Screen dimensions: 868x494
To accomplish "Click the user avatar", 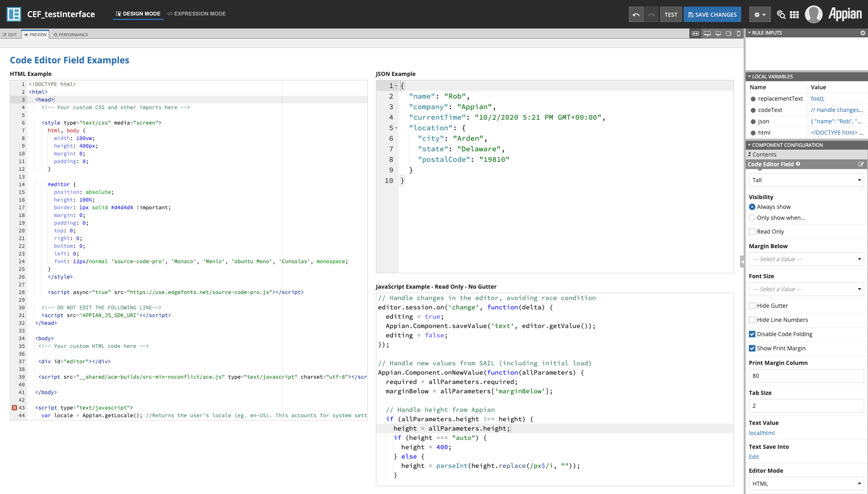I will tap(813, 14).
